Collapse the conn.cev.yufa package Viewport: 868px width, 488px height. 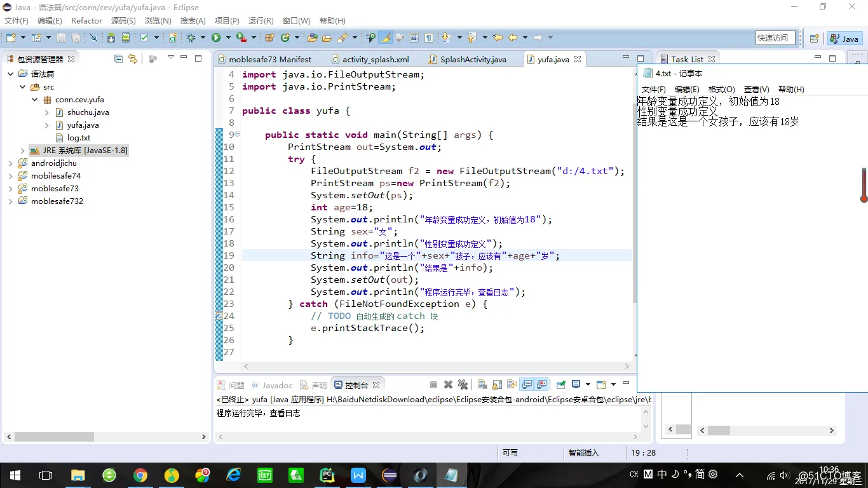click(35, 99)
